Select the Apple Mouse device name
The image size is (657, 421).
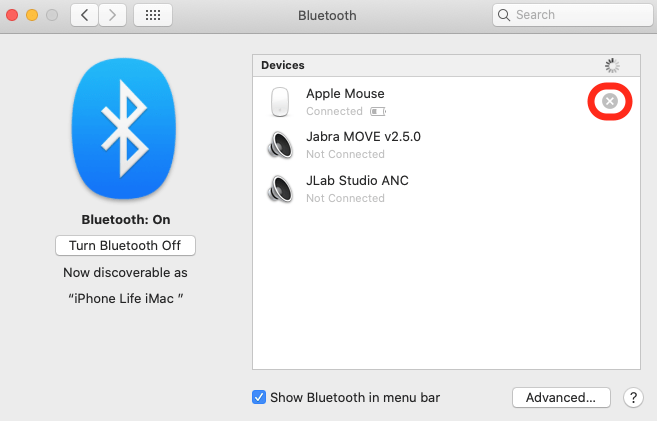345,93
